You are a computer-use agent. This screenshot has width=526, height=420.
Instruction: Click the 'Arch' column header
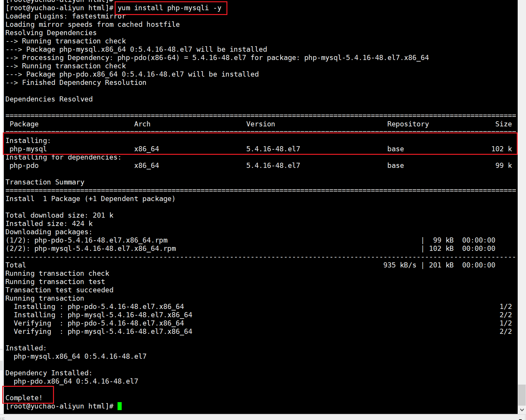pyautogui.click(x=142, y=124)
